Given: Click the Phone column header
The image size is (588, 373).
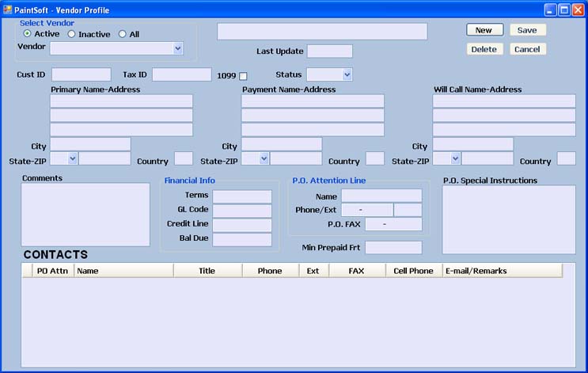Looking at the screenshot, I should (271, 271).
